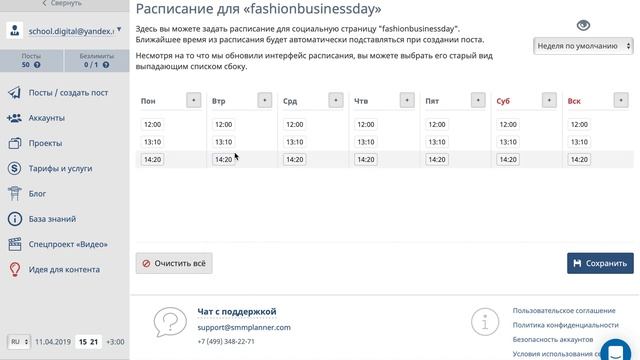
Task: Click the Очистить всё clear button
Action: [x=174, y=263]
